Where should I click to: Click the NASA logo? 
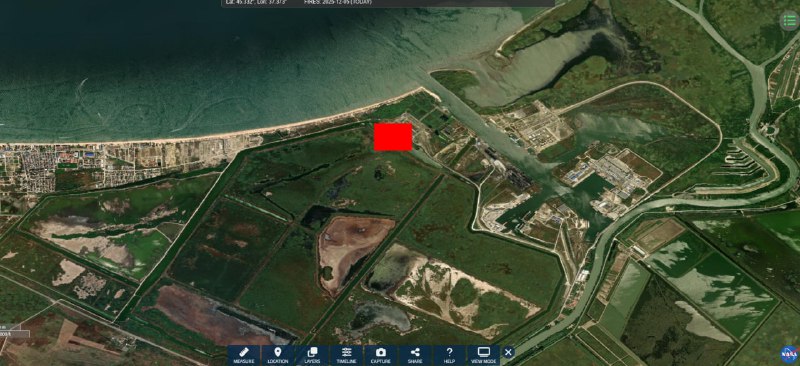(x=789, y=355)
